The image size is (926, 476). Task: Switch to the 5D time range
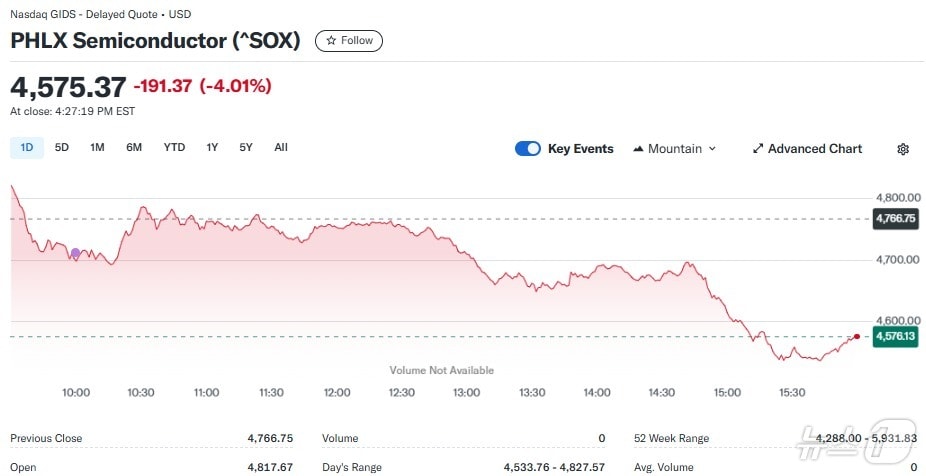(x=62, y=148)
